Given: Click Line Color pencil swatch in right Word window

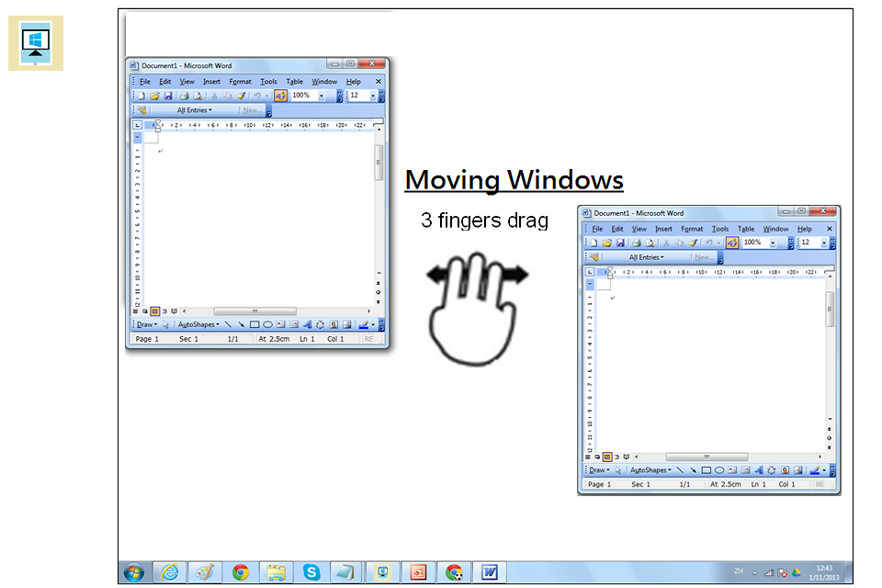Looking at the screenshot, I should coord(815,470).
